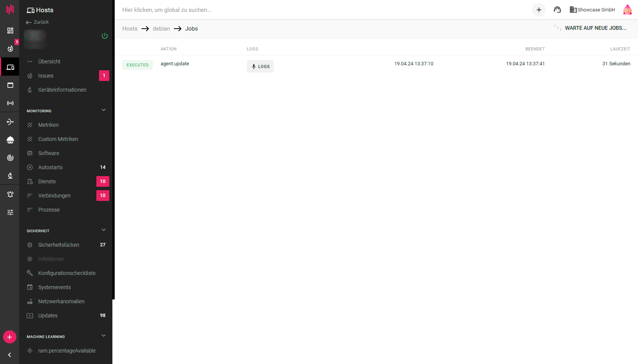Click the plus icon in the top bar
Screen dimensions: 638x364
539,10
